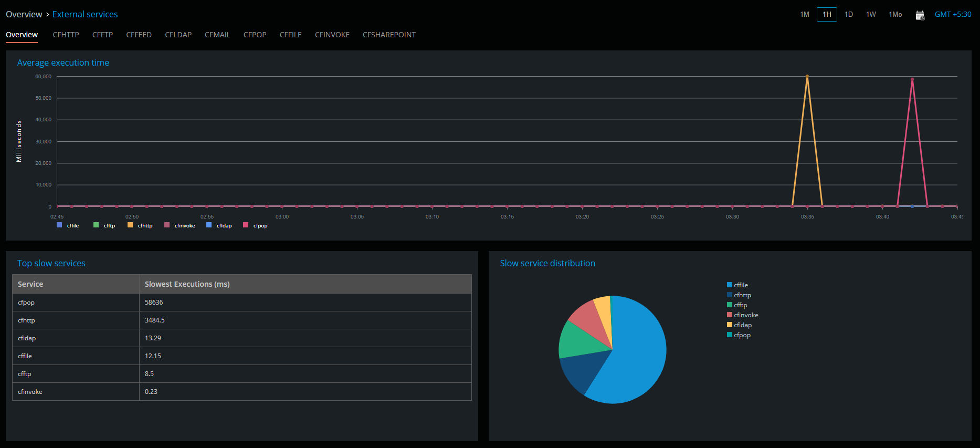Toggle cffile series in line chart legend
Viewport: 980px width, 448px height.
[68, 225]
